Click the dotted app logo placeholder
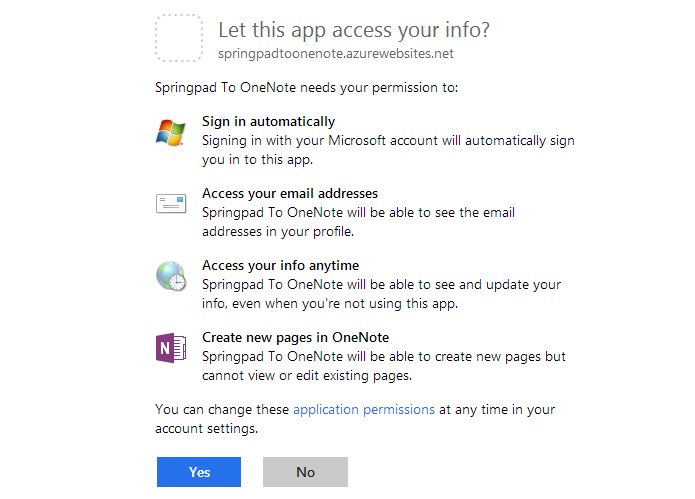This screenshot has width=695, height=499. tap(179, 38)
